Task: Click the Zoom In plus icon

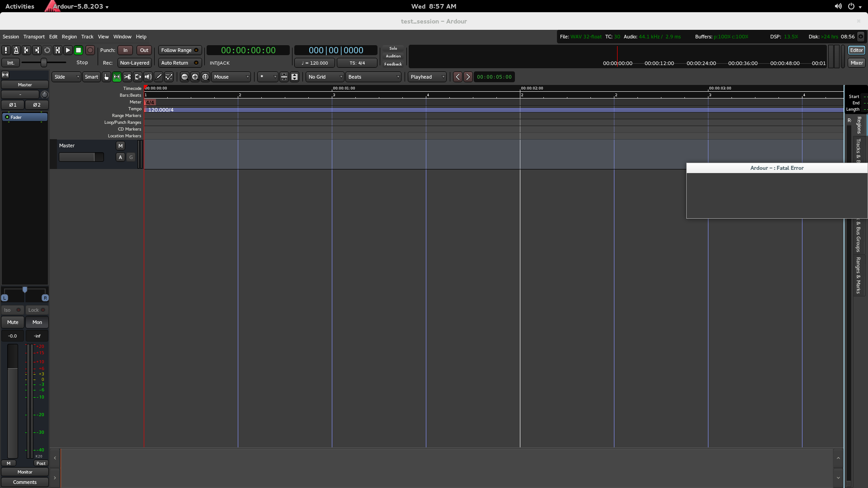Action: coord(195,77)
